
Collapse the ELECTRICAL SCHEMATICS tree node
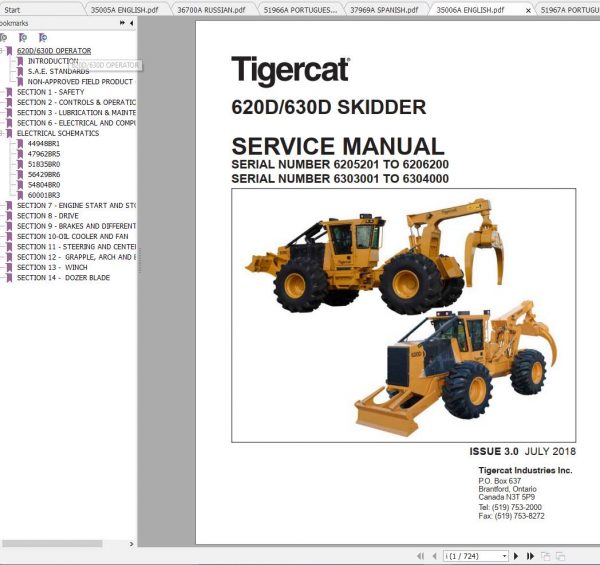1,134
